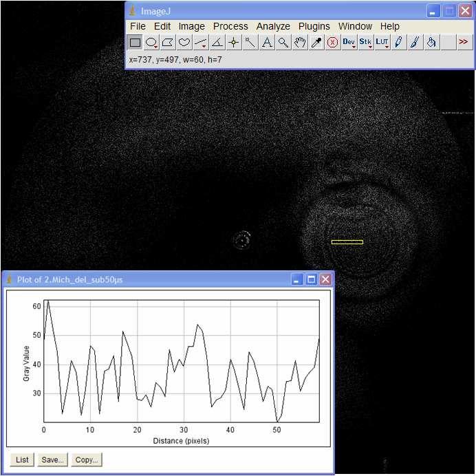
Task: Open the File menu
Action: coord(138,26)
